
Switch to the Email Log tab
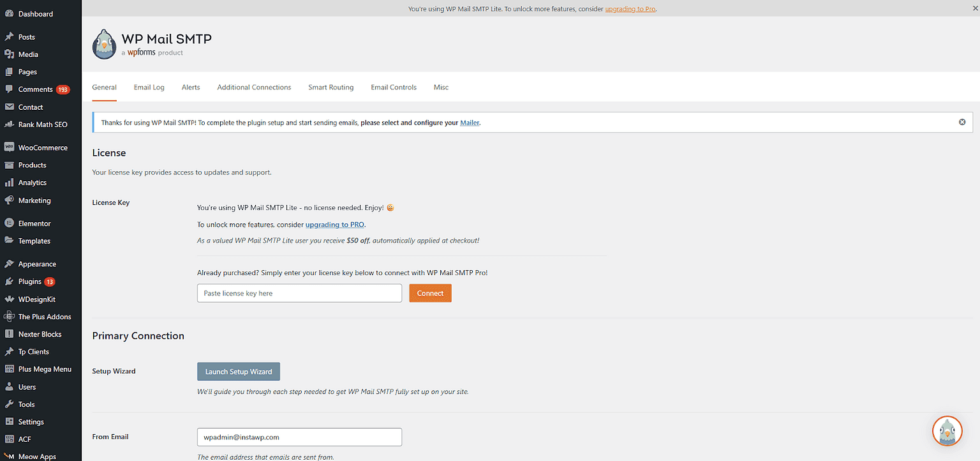coord(149,87)
